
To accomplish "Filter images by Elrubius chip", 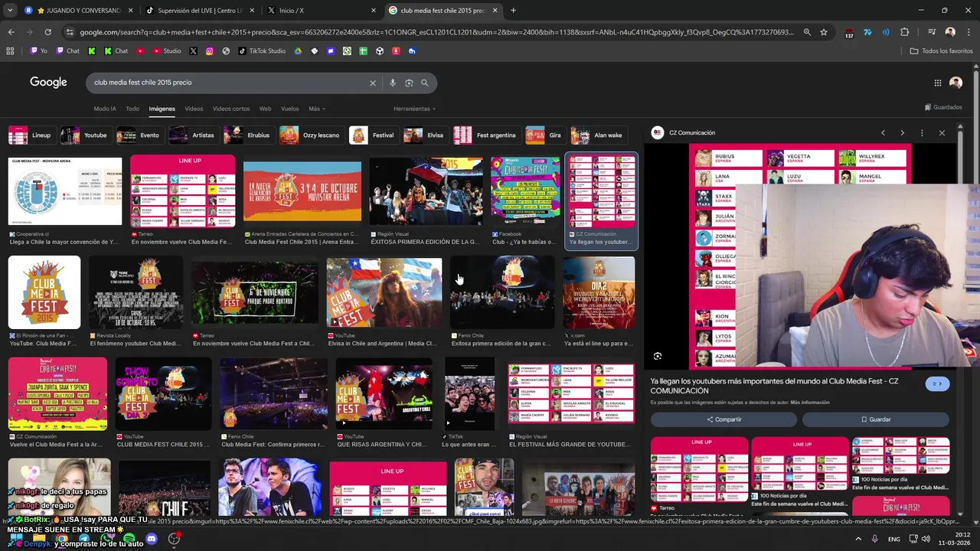I will pyautogui.click(x=249, y=135).
